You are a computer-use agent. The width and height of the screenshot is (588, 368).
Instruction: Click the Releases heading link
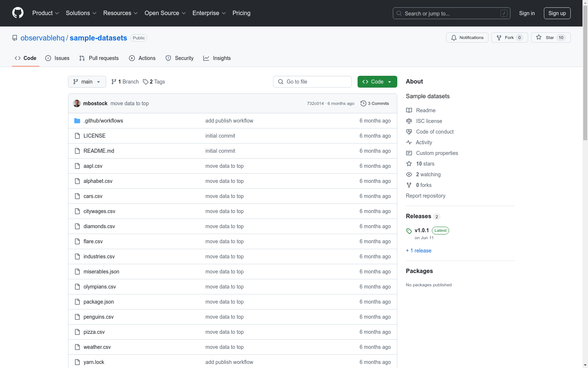[419, 216]
